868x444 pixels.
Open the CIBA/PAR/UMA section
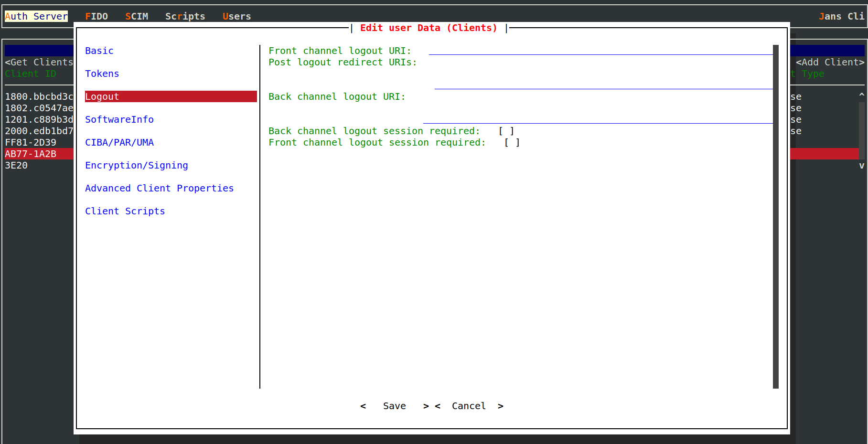[119, 142]
